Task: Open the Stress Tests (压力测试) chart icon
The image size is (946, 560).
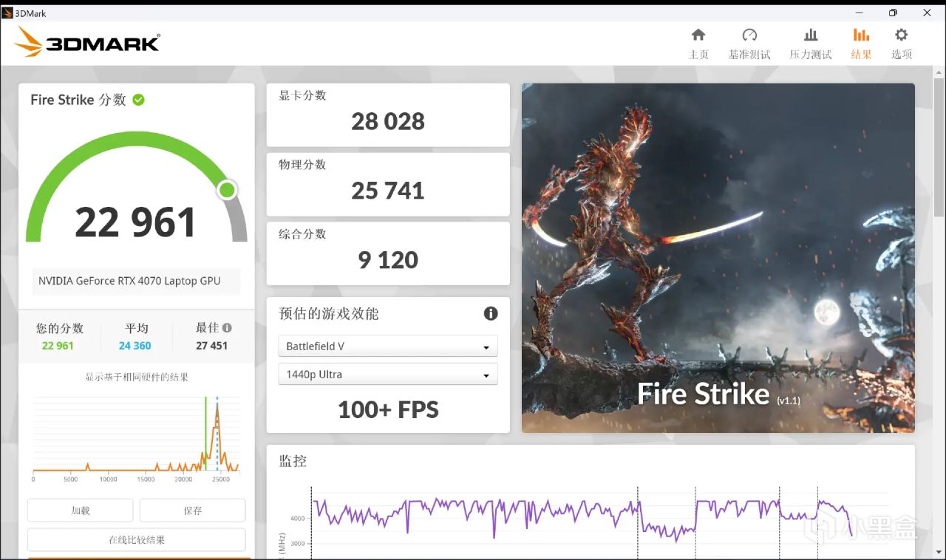Action: click(811, 35)
